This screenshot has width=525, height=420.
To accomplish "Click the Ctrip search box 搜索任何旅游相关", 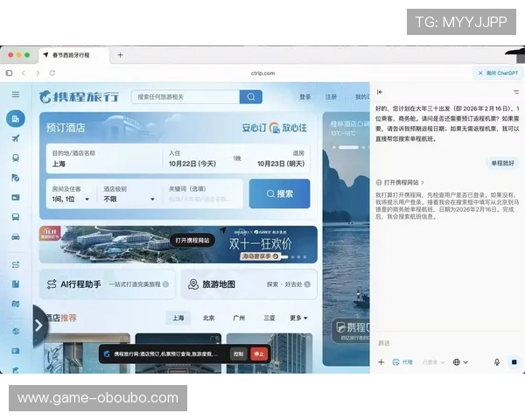I will 185,97.
